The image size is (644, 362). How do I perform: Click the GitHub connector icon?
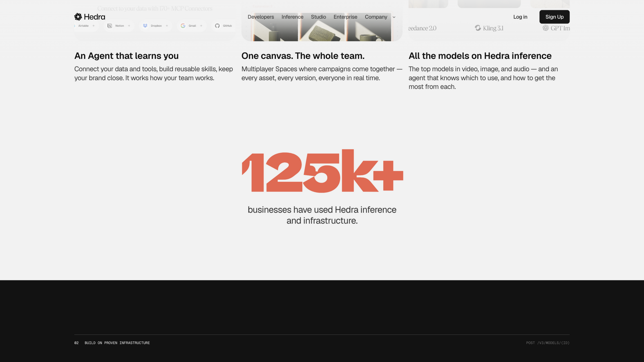click(217, 26)
